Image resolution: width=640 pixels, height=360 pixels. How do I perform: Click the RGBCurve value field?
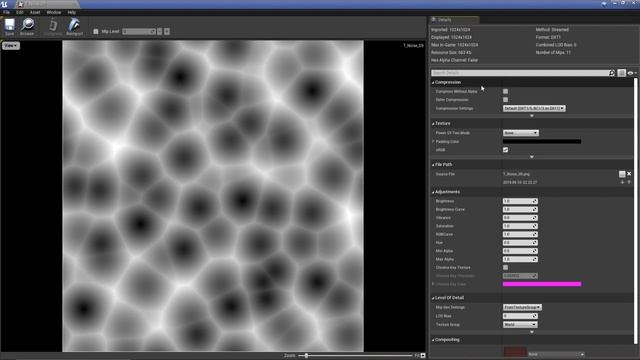pyautogui.click(x=520, y=234)
